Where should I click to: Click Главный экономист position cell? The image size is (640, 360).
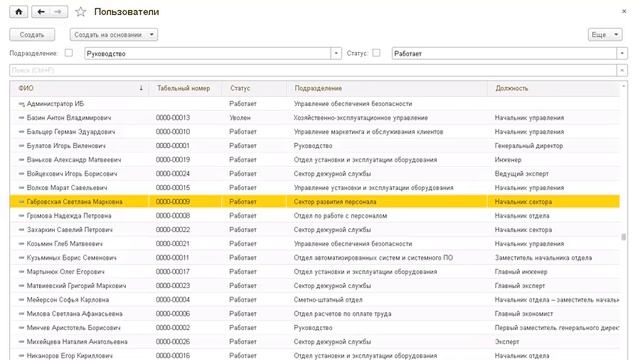tap(524, 314)
